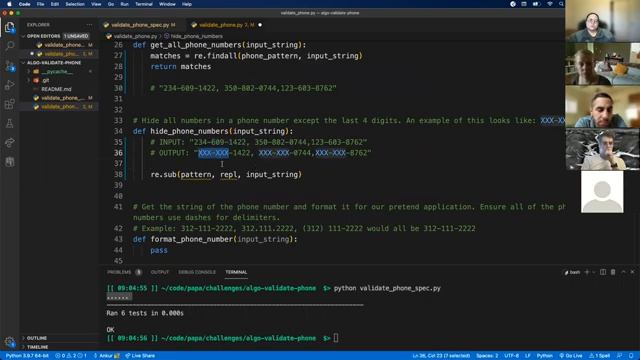Open the File menu

(x=40, y=4)
